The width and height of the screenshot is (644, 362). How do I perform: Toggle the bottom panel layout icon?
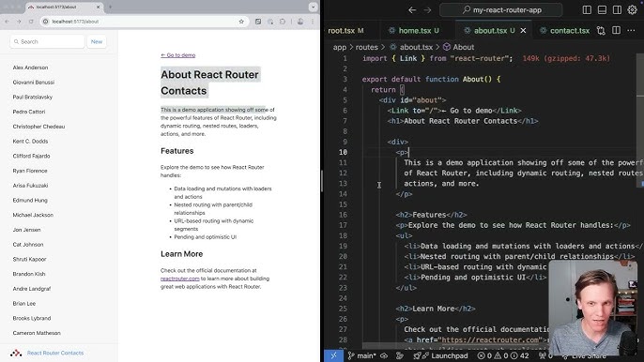point(602,10)
